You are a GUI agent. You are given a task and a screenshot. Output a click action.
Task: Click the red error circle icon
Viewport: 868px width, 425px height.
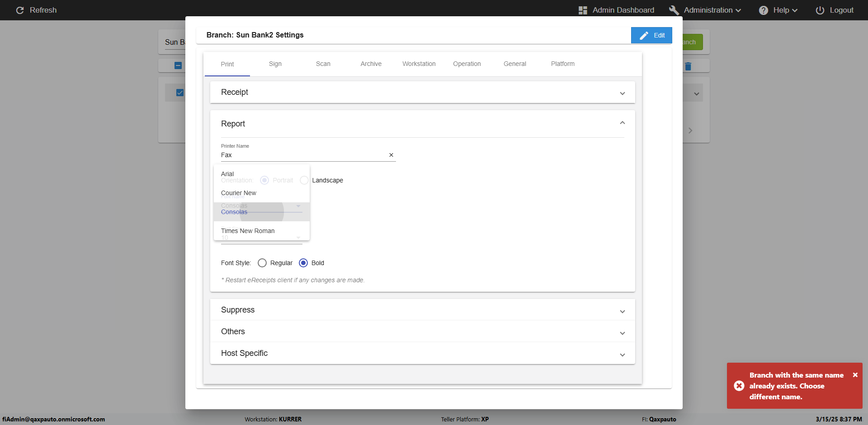click(739, 386)
